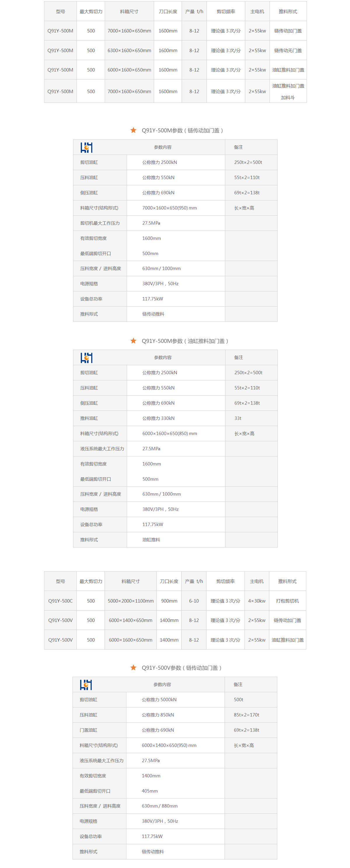Select the Q91Y-500V参数（链传动加门盖）heading text

tap(182, 668)
